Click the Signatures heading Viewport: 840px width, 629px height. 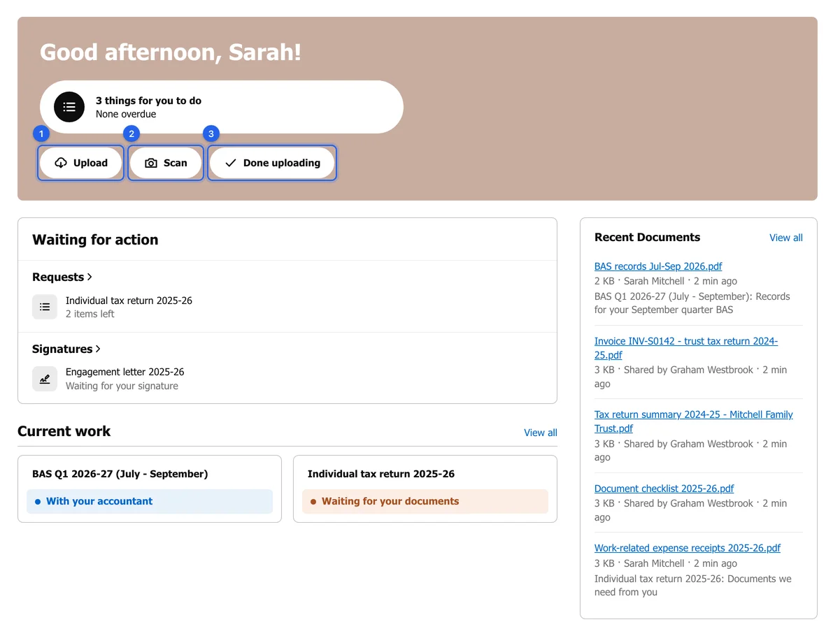point(62,349)
